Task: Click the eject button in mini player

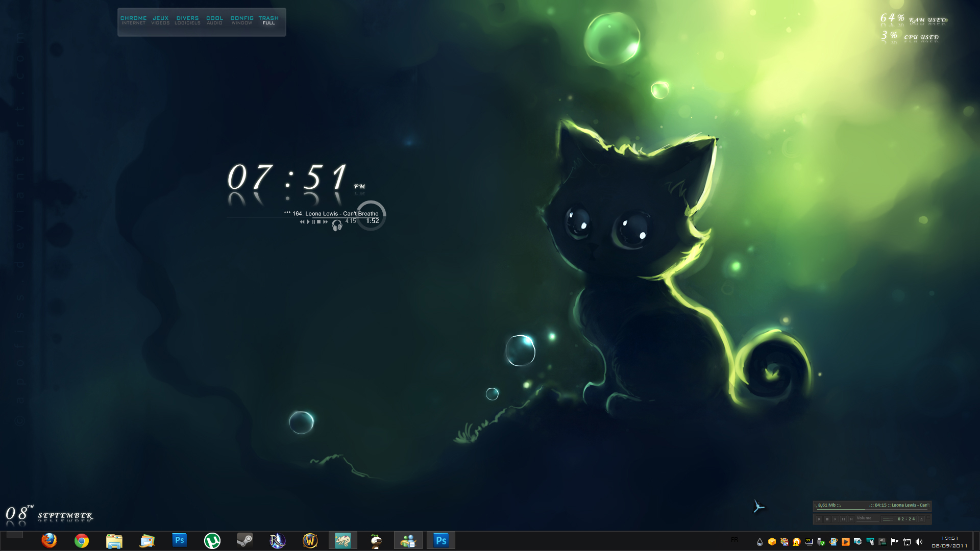Action: click(x=921, y=519)
